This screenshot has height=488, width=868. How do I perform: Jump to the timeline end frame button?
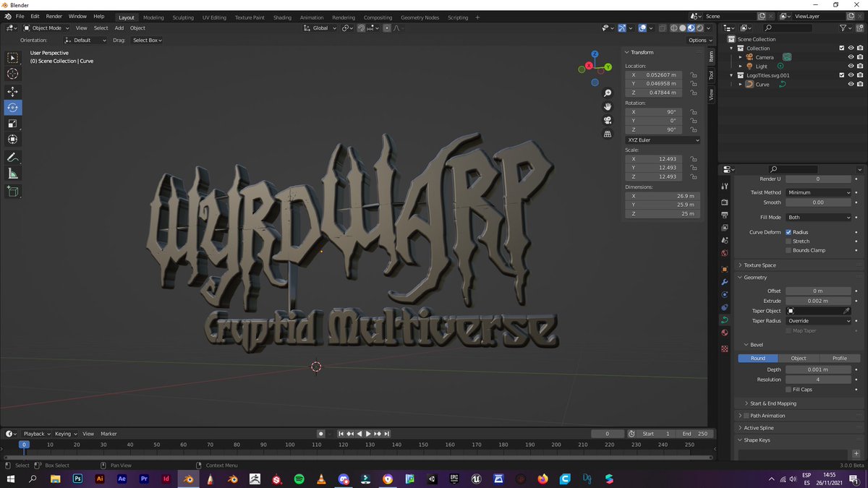coord(387,434)
